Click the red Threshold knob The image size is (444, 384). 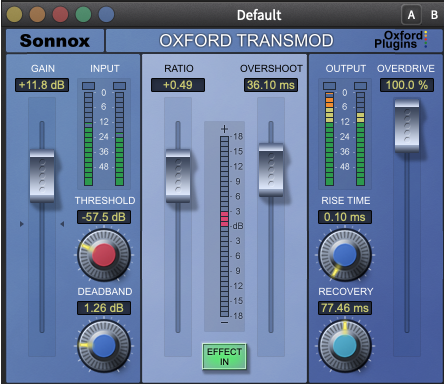(x=104, y=255)
